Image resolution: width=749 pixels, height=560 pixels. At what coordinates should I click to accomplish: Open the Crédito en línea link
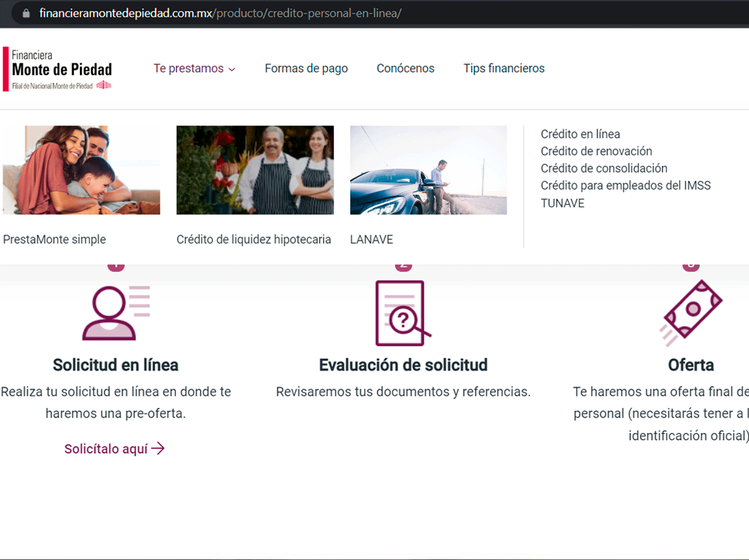[580, 134]
